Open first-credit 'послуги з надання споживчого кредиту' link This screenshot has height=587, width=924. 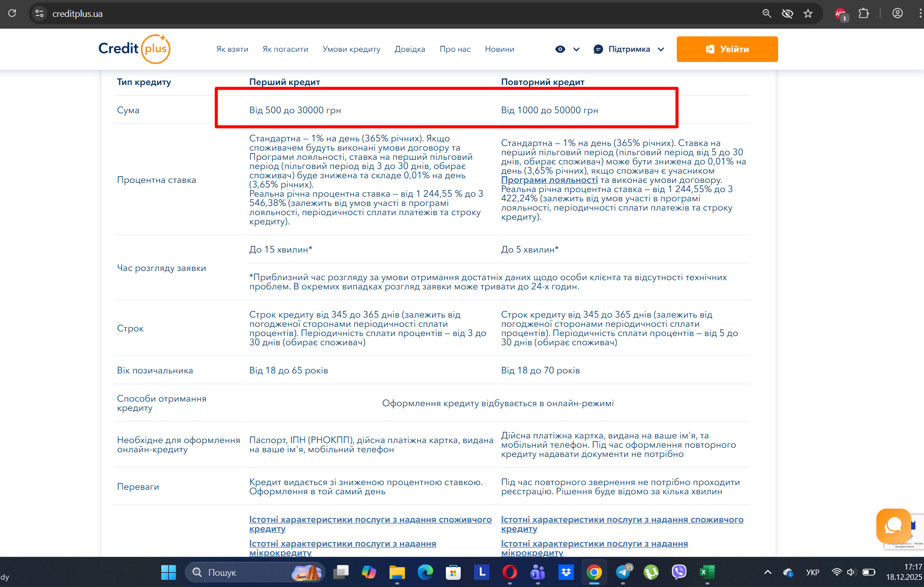pos(370,524)
